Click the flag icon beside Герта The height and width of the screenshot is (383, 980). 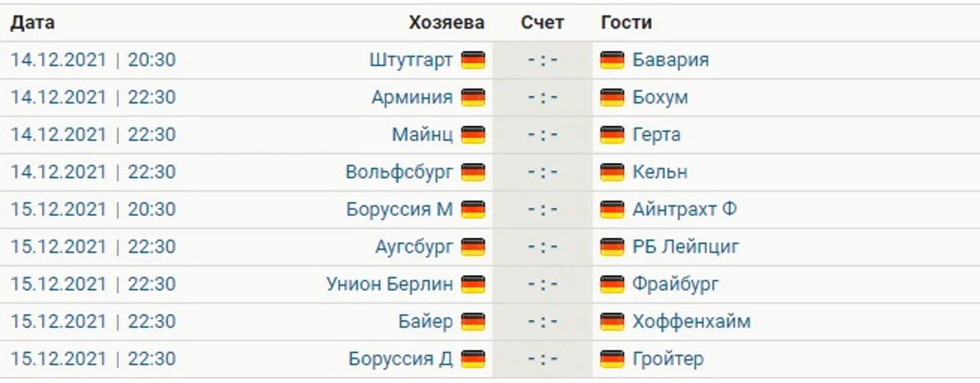click(x=612, y=135)
